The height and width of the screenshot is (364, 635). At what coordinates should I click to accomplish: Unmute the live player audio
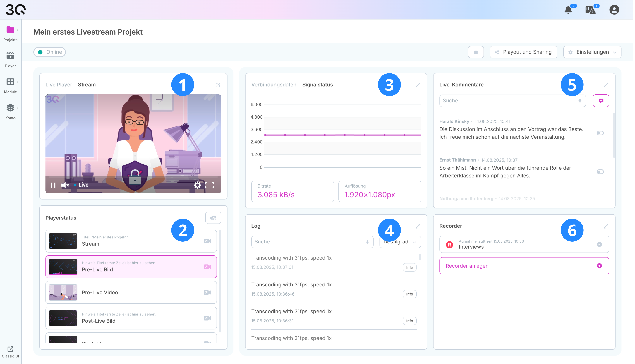(65, 185)
